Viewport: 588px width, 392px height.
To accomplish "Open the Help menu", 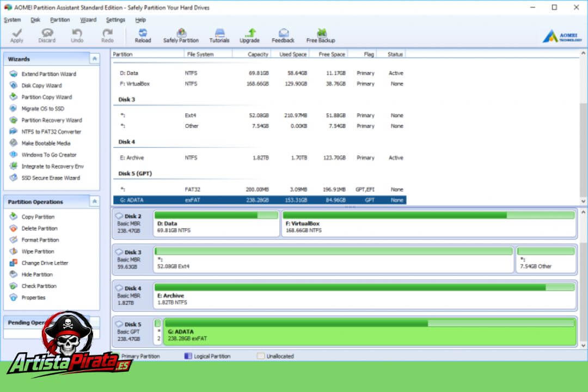I will pos(140,20).
